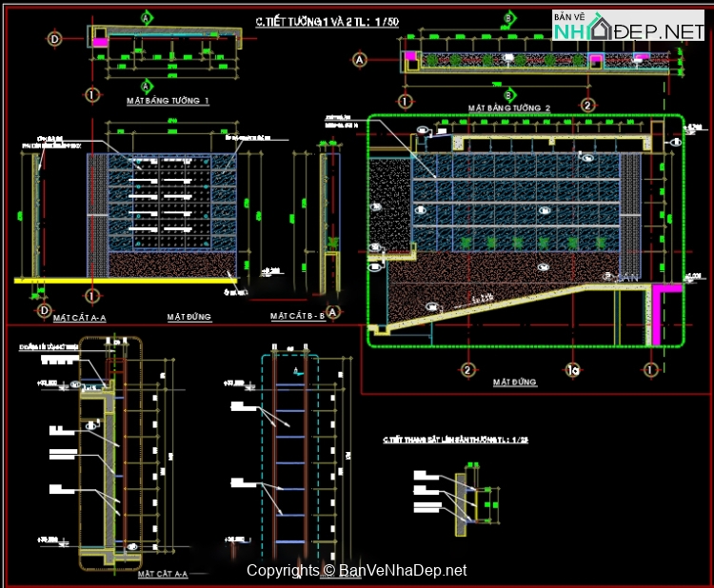
Task: Select the MẶT BẰNG TƯỜNG 1 label
Action: (168, 100)
